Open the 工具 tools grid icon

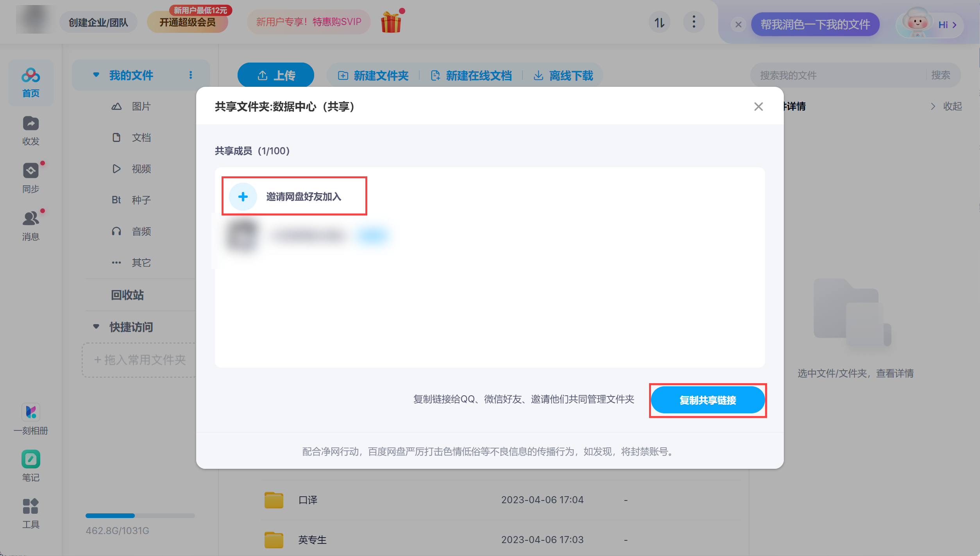point(30,506)
